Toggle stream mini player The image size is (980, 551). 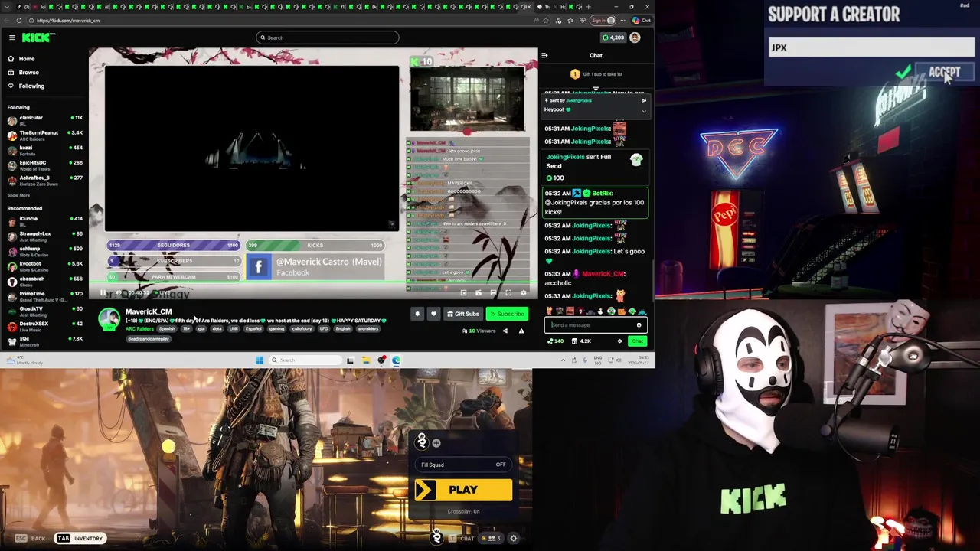point(463,292)
